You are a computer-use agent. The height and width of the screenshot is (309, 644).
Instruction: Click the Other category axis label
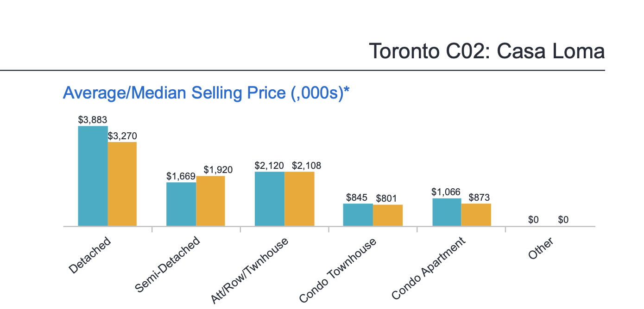[x=540, y=250]
